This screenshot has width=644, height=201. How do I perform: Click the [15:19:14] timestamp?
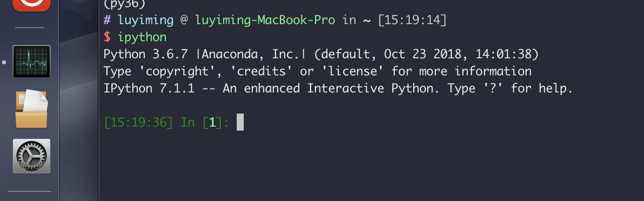tap(412, 21)
